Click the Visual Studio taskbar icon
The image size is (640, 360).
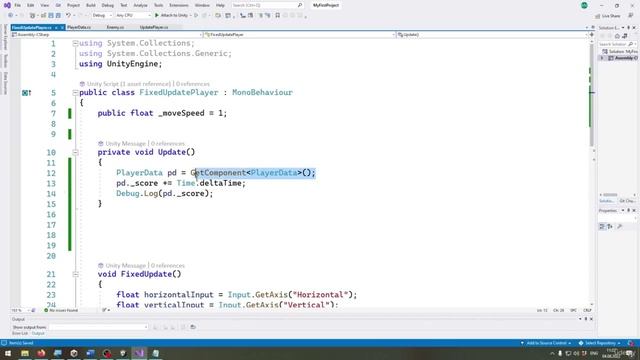[139, 353]
